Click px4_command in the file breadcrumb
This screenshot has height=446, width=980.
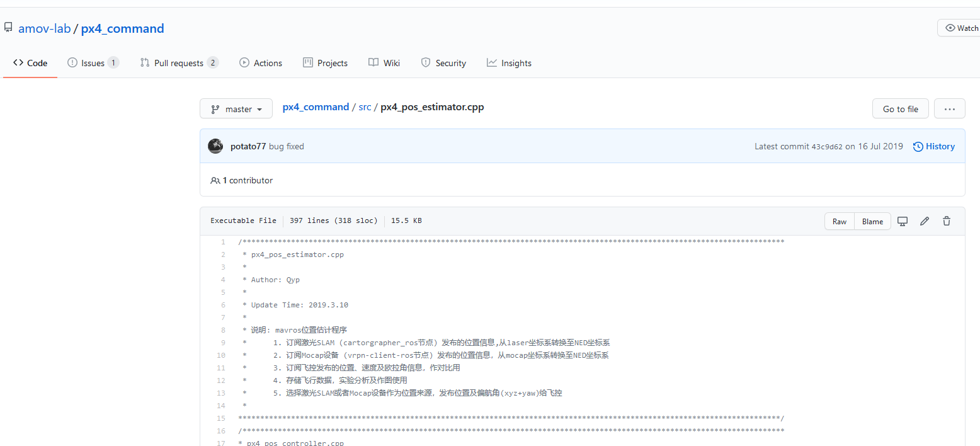pyautogui.click(x=316, y=107)
